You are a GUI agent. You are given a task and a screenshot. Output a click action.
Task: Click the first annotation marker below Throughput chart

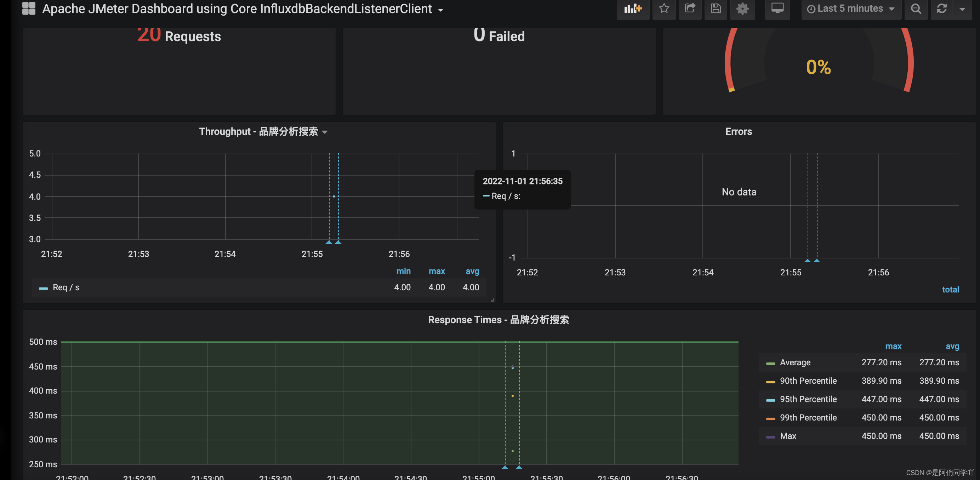coord(329,242)
